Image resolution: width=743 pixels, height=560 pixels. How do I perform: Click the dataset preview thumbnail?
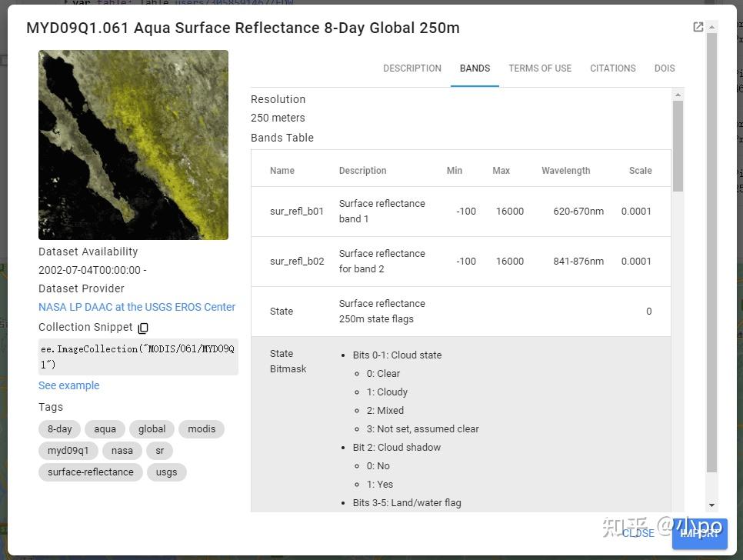133,145
